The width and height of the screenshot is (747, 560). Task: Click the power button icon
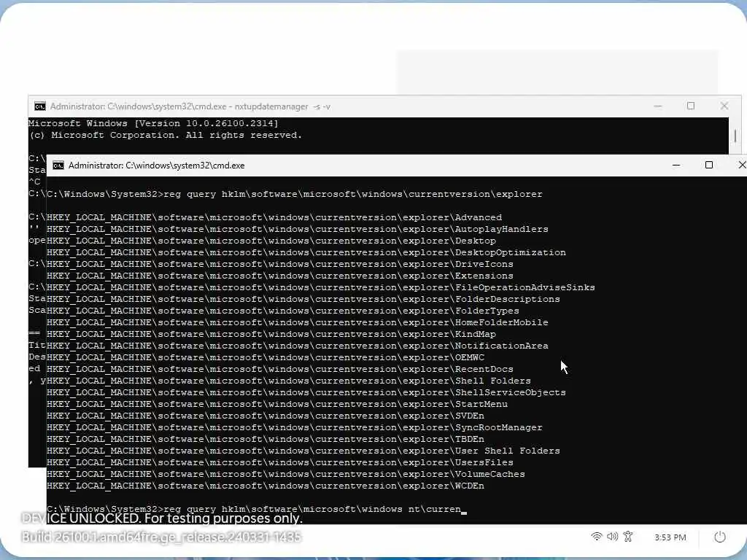(720, 537)
